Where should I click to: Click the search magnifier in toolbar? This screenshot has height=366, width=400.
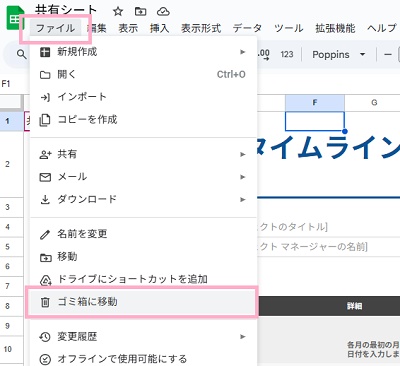(x=21, y=54)
